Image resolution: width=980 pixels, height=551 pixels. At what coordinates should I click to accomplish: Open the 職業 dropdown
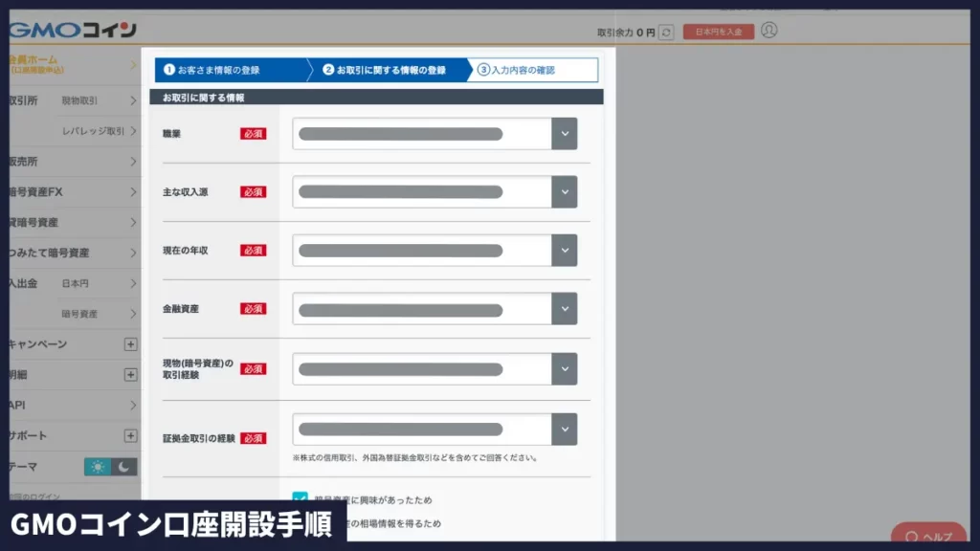434,134
